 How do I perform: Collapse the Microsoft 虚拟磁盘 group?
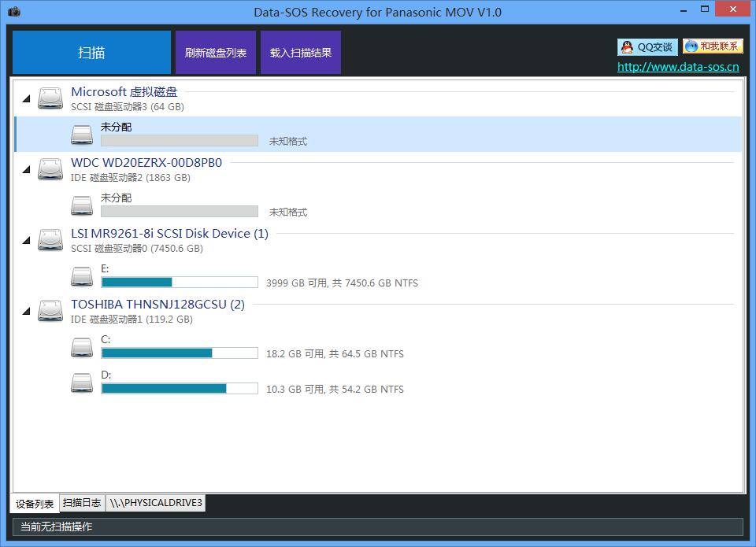[26, 99]
